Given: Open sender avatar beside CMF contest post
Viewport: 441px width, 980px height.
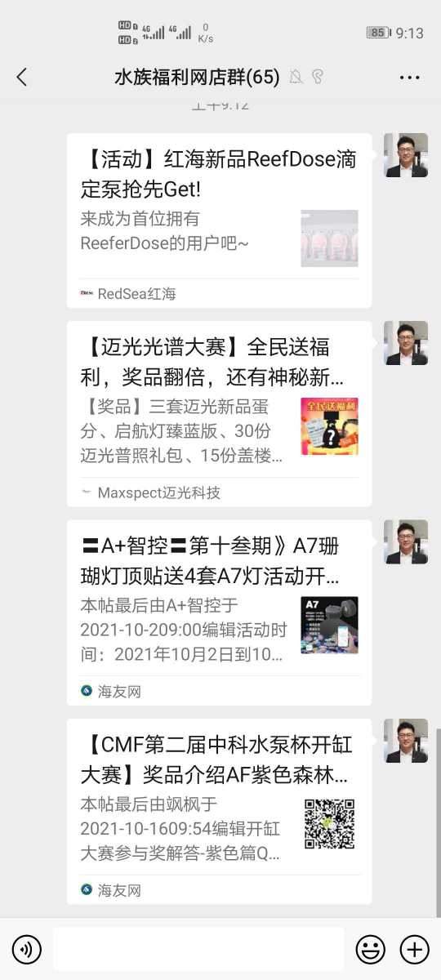Looking at the screenshot, I should (x=406, y=741).
